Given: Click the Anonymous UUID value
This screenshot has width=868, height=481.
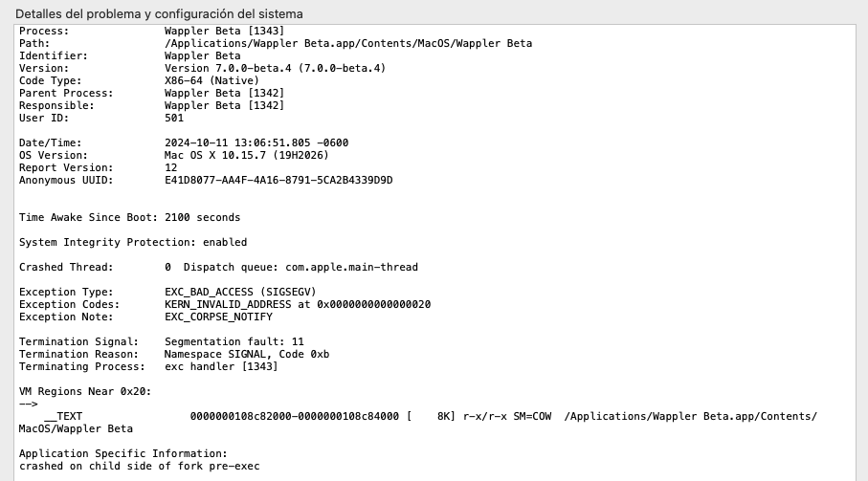Looking at the screenshot, I should 278,181.
